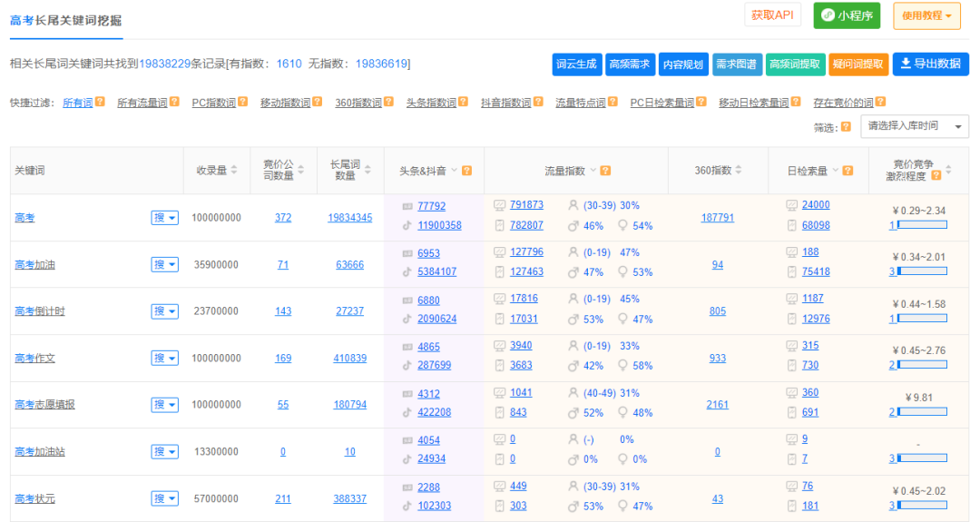
Task: Click help icon in 日检索量 column header
Action: [x=848, y=171]
